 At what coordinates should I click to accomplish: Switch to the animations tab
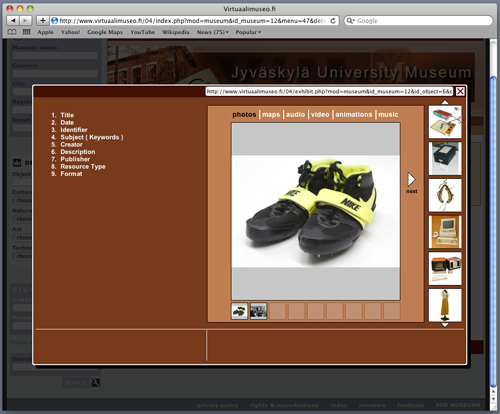(354, 115)
